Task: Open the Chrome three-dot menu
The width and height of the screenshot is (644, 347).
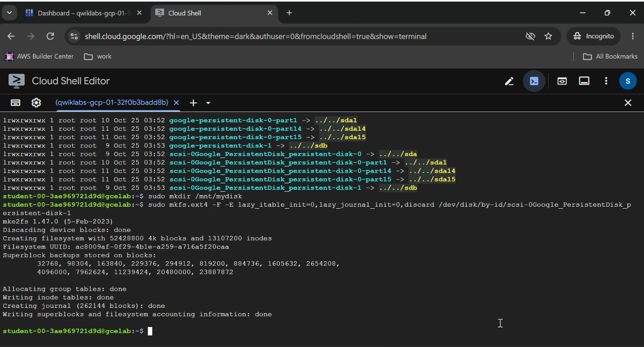Action: (x=633, y=36)
